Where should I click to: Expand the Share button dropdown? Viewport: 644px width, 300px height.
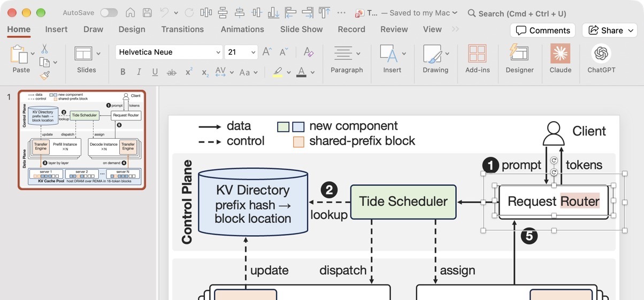[631, 31]
